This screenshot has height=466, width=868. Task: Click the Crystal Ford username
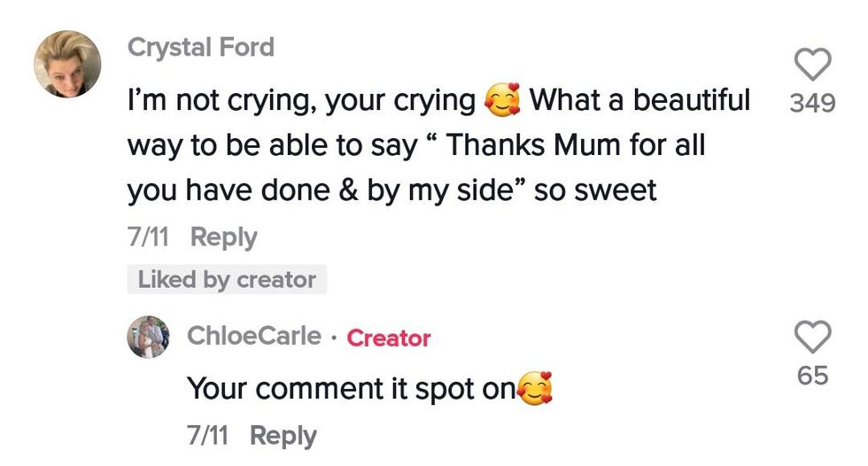201,47
